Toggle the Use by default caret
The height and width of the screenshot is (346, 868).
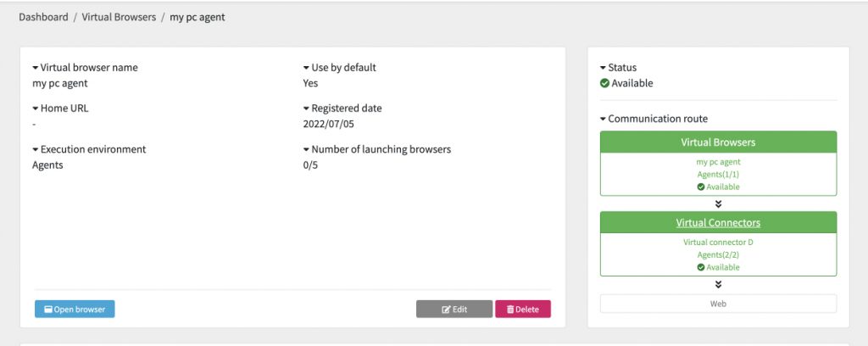306,68
